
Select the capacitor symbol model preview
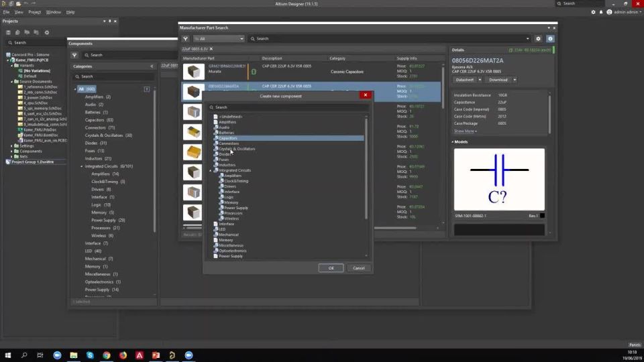pyautogui.click(x=499, y=180)
